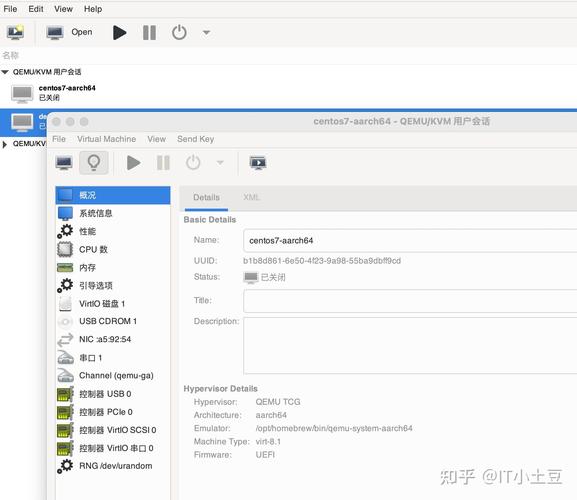The image size is (577, 500).
Task: Open shutdown options dropdown in manager toolbar
Action: pos(206,33)
